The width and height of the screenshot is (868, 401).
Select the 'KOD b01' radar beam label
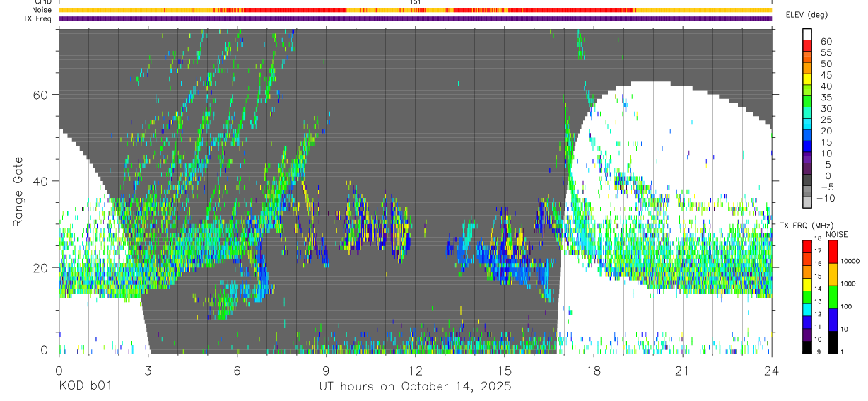click(85, 387)
